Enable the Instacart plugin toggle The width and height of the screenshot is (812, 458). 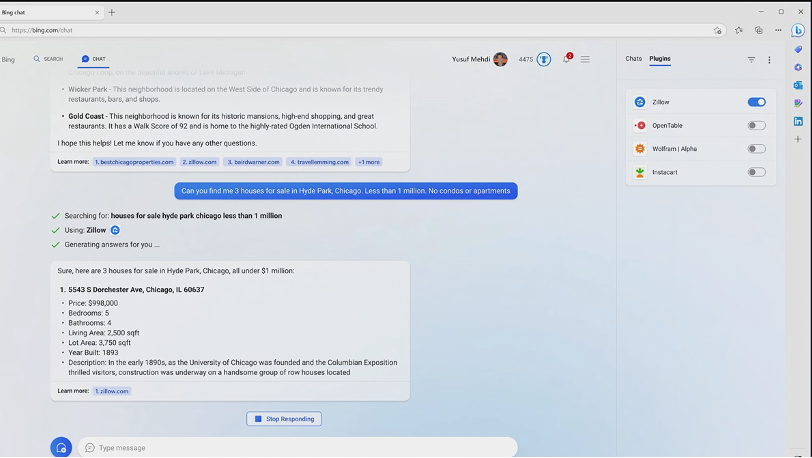(756, 172)
